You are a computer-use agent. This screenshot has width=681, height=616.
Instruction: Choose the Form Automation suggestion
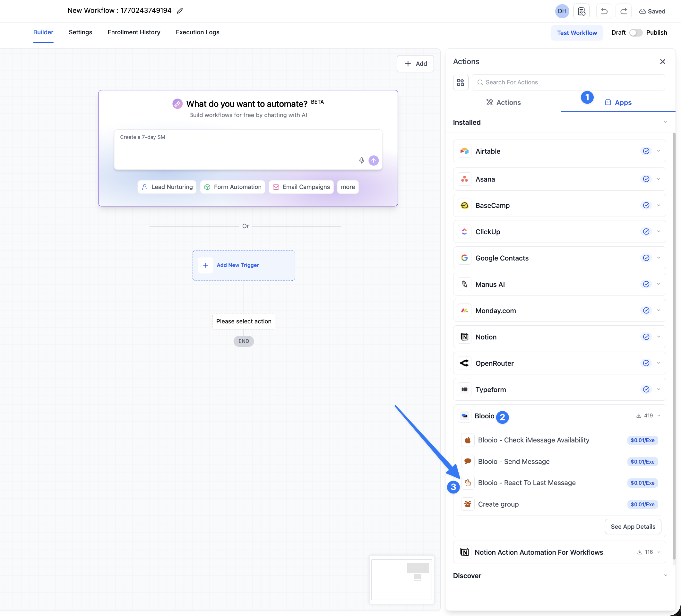pos(233,187)
